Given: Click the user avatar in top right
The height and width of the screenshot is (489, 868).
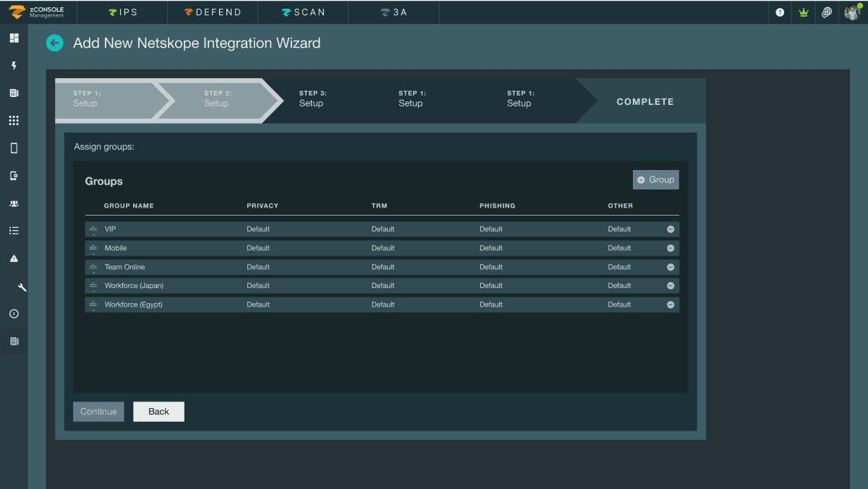Looking at the screenshot, I should (852, 12).
